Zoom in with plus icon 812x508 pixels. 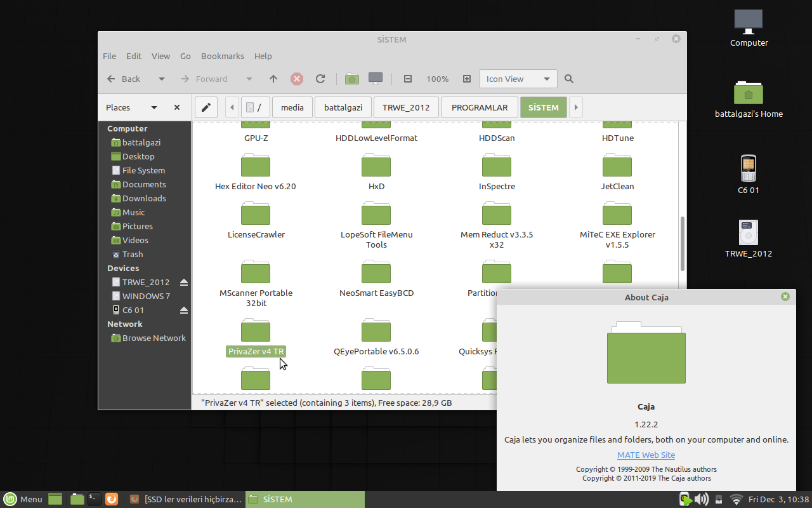(467, 79)
